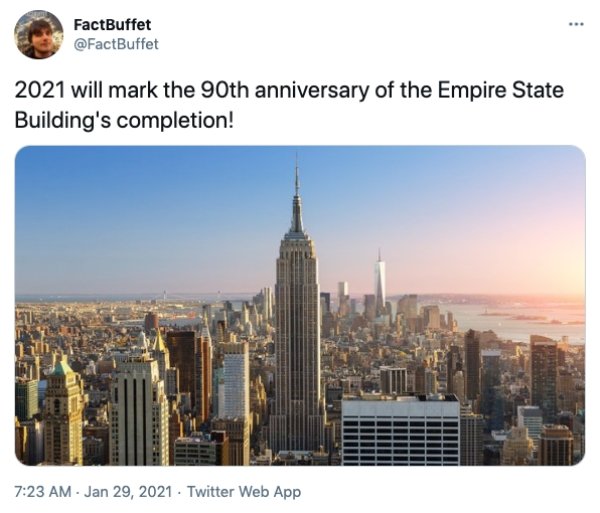The height and width of the screenshot is (513, 600).
Task: Click One World Trade Center tower in photo
Action: click(x=379, y=283)
